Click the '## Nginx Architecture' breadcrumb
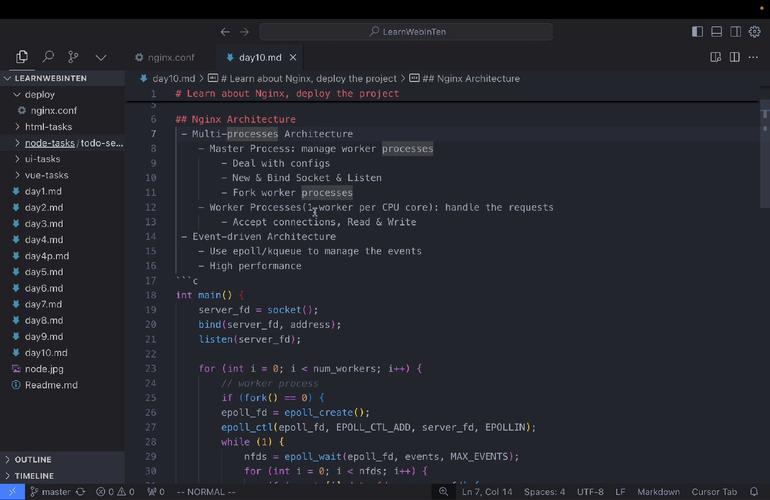 pos(465,79)
